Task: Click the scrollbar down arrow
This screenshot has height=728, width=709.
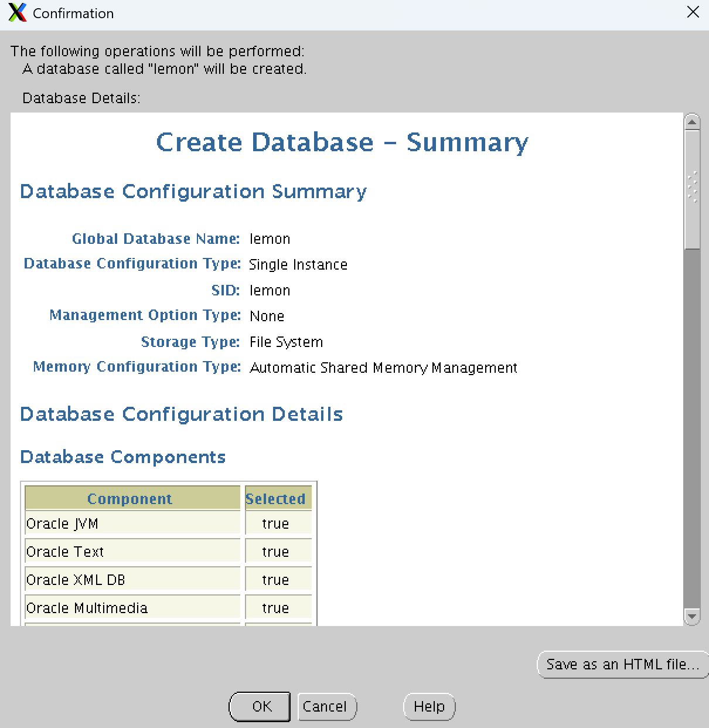Action: pos(692,617)
